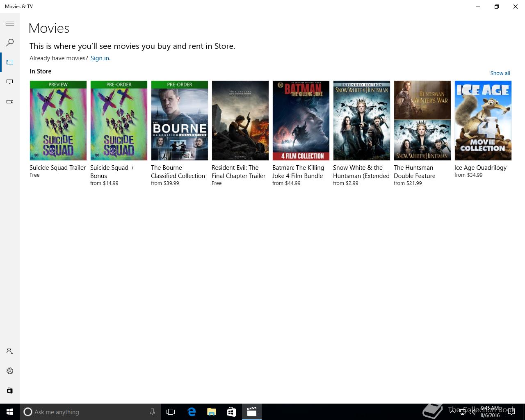The height and width of the screenshot is (420, 525).
Task: Select the Movies filmstrip sidebar icon
Action: point(10,62)
